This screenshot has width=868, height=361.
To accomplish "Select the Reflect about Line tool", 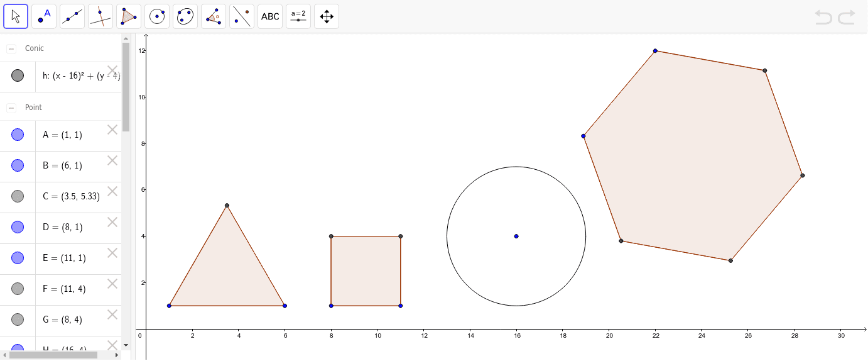I will [x=242, y=16].
